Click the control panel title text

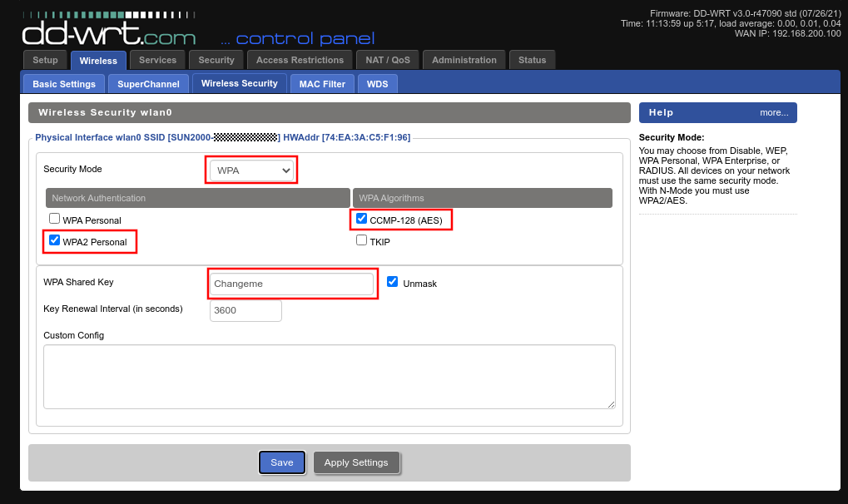[x=297, y=39]
